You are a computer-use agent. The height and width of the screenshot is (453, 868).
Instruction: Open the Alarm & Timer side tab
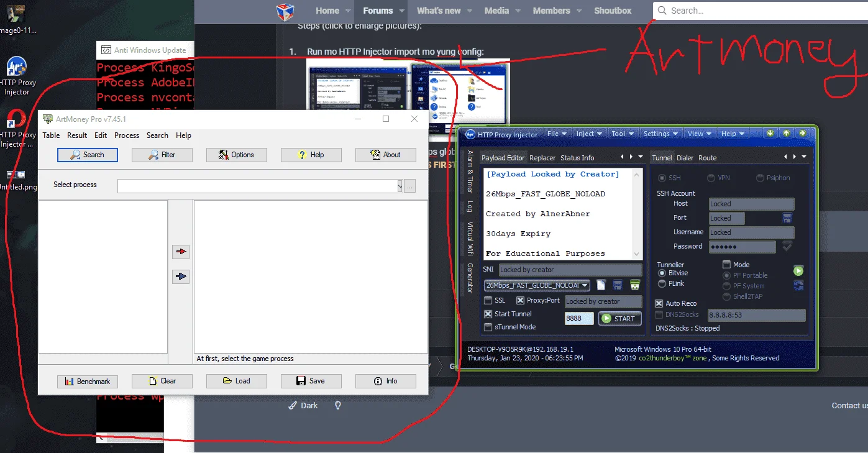point(470,172)
